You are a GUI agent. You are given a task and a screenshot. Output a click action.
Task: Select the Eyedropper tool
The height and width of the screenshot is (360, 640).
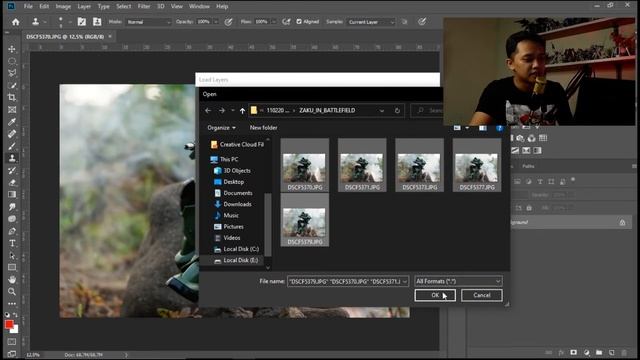click(12, 122)
